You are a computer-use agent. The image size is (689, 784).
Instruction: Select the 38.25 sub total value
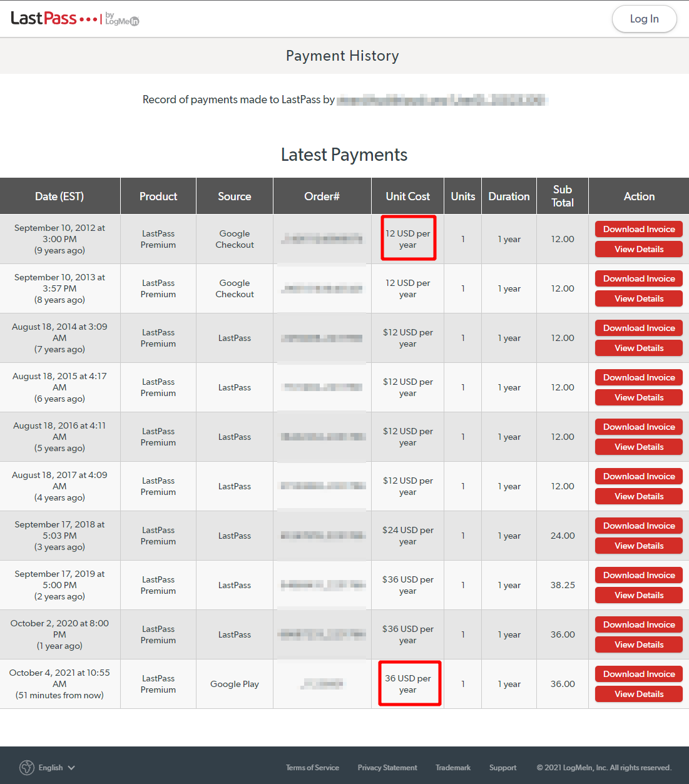click(563, 585)
